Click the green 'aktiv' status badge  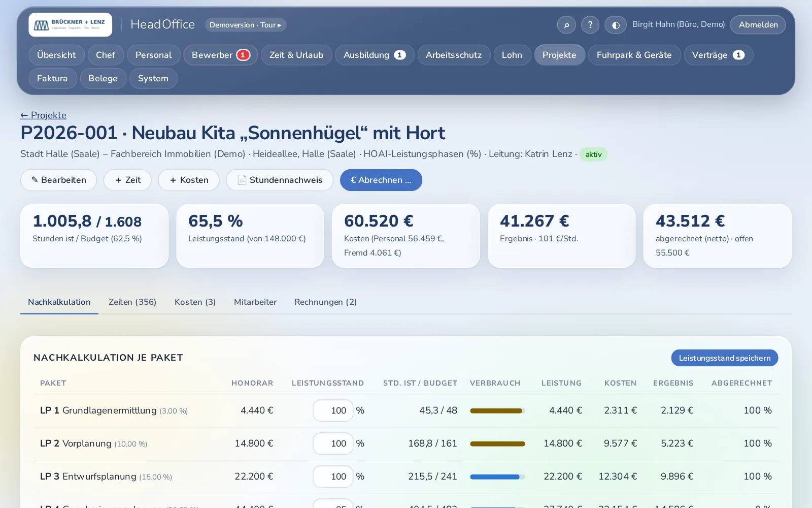(x=593, y=154)
